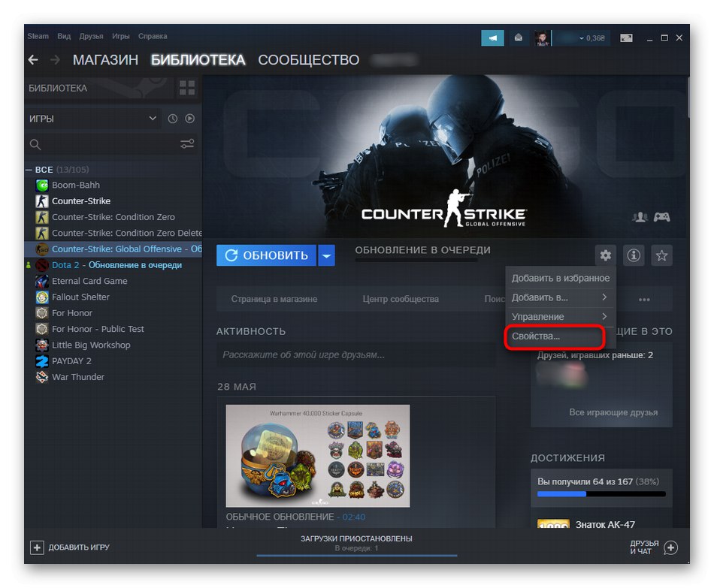The width and height of the screenshot is (714, 588).
Task: Expand the Управление submenu
Action: coord(560,317)
